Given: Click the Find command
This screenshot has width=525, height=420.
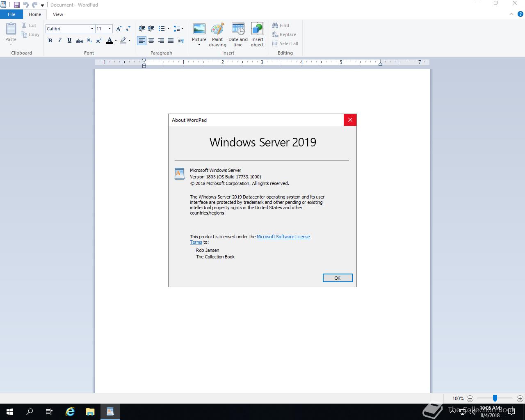Looking at the screenshot, I should pos(281,25).
